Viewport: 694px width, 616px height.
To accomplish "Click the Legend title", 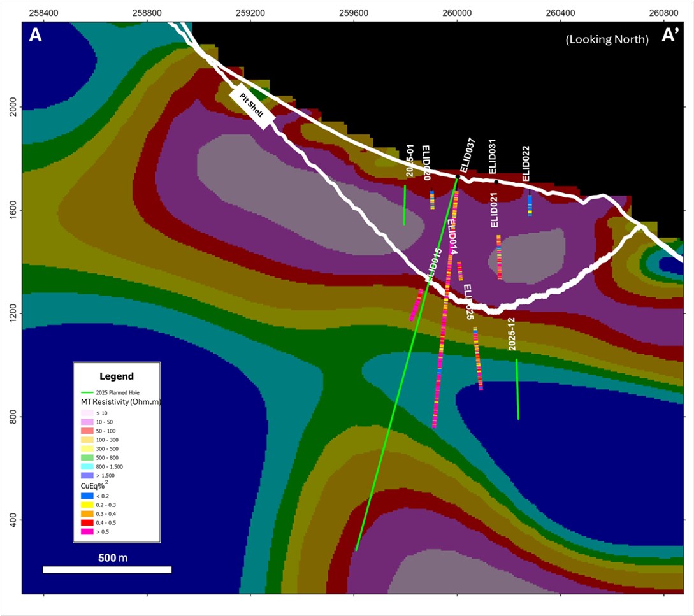I will coord(117,376).
